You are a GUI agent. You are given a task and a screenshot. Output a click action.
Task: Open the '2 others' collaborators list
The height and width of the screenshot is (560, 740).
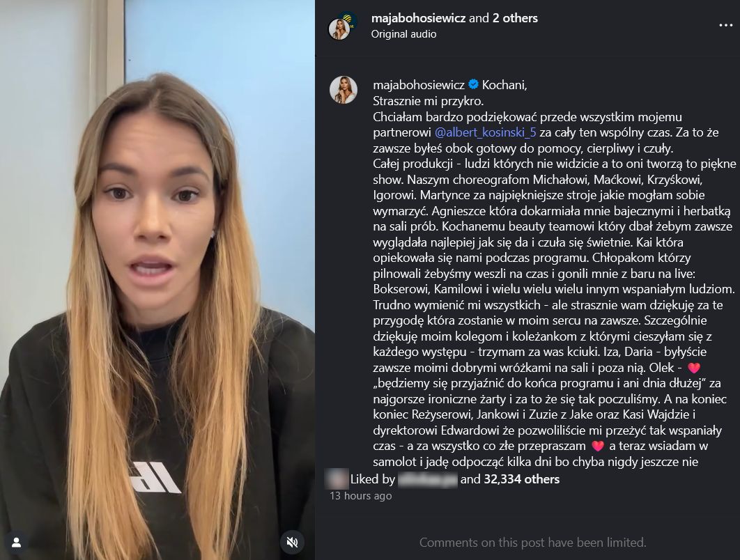click(x=515, y=18)
